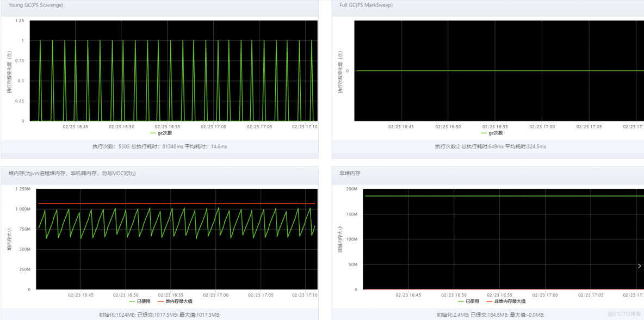Screen dimensions: 644x320
Task: Click green line swatch of Young GC legend
Action: tap(153, 133)
